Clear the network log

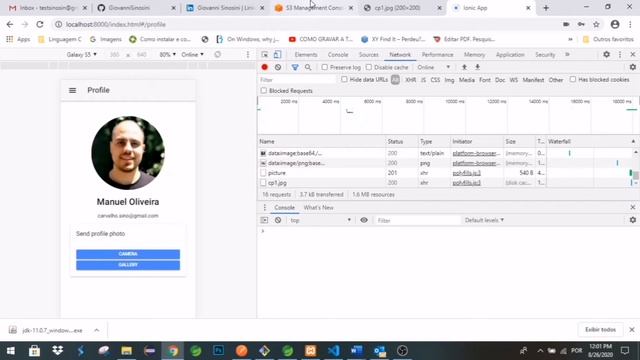point(278,67)
